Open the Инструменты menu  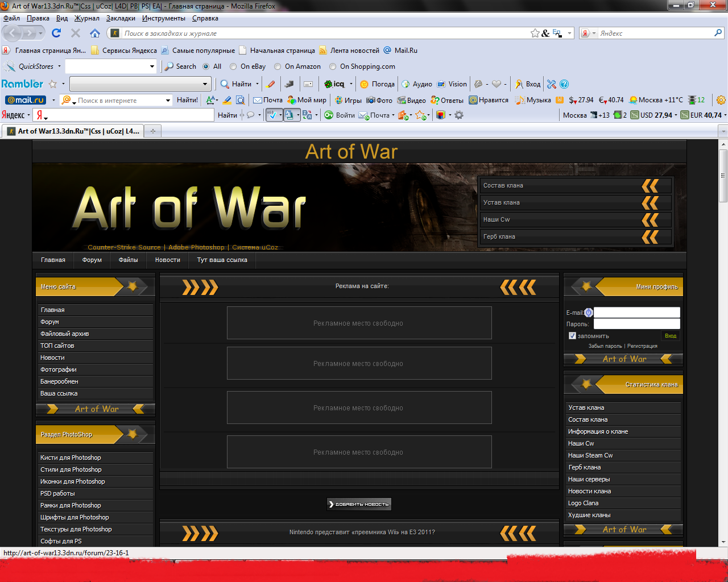click(x=164, y=18)
